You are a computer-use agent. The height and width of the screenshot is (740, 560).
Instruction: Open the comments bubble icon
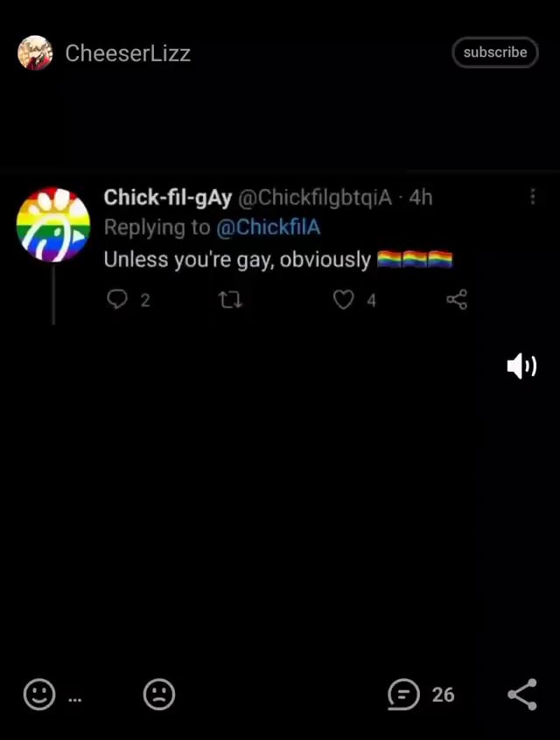[x=403, y=695]
